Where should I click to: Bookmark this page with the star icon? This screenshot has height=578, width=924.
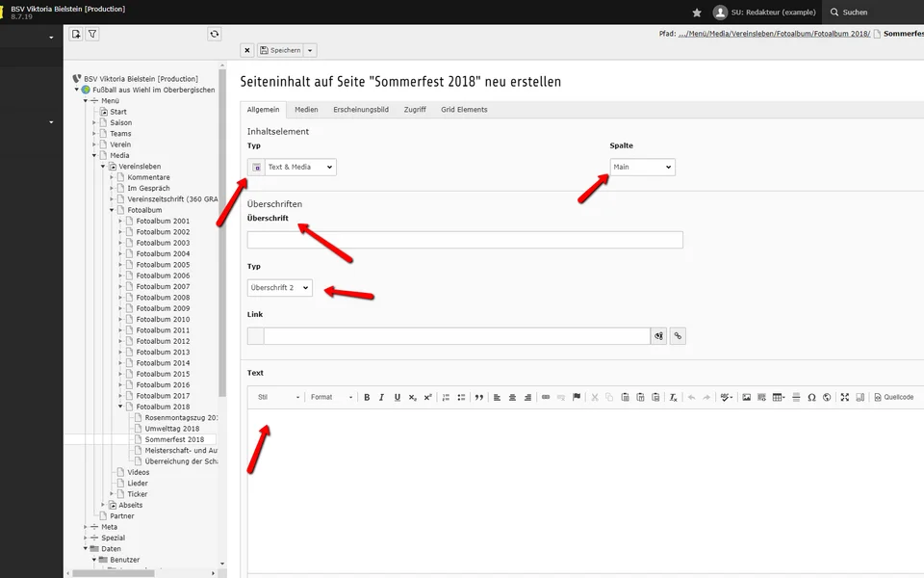click(697, 13)
